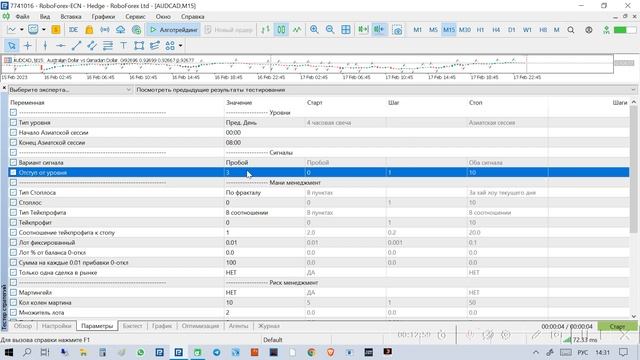Screen dimensions: 640x360
Task: Click the green globe icon beside Алготрейдинг
Action: (137, 30)
